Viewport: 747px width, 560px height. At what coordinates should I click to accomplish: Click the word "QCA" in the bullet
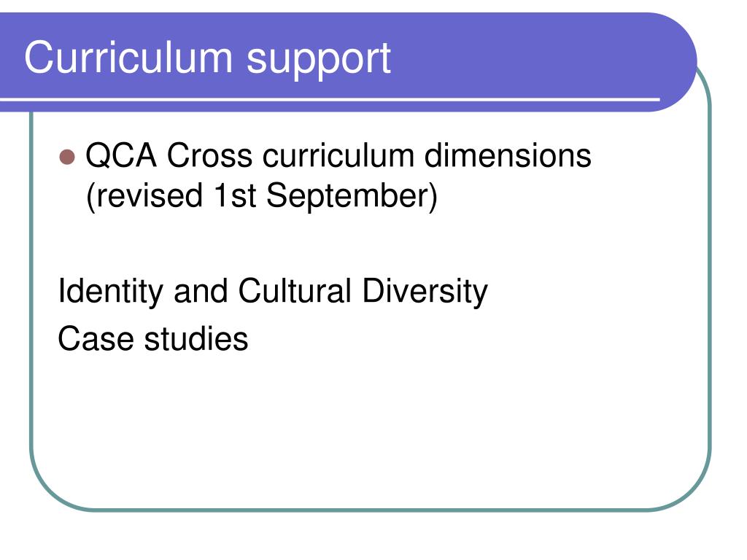tap(121, 156)
